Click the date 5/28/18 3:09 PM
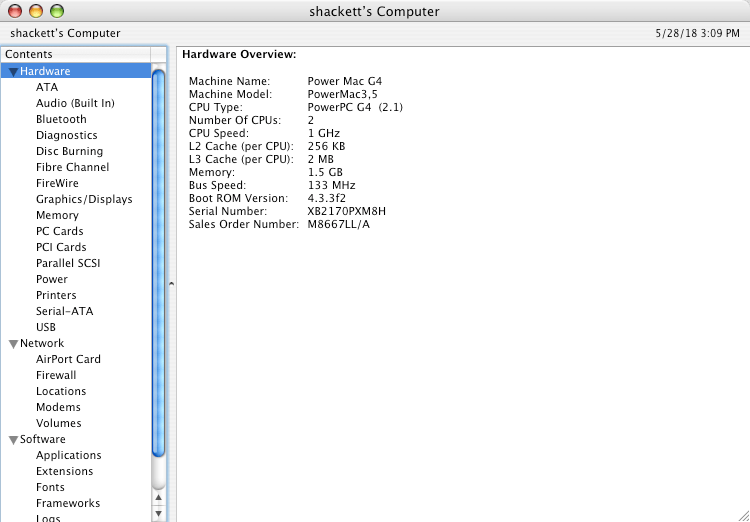Viewport: 750px width, 522px height. 697,33
